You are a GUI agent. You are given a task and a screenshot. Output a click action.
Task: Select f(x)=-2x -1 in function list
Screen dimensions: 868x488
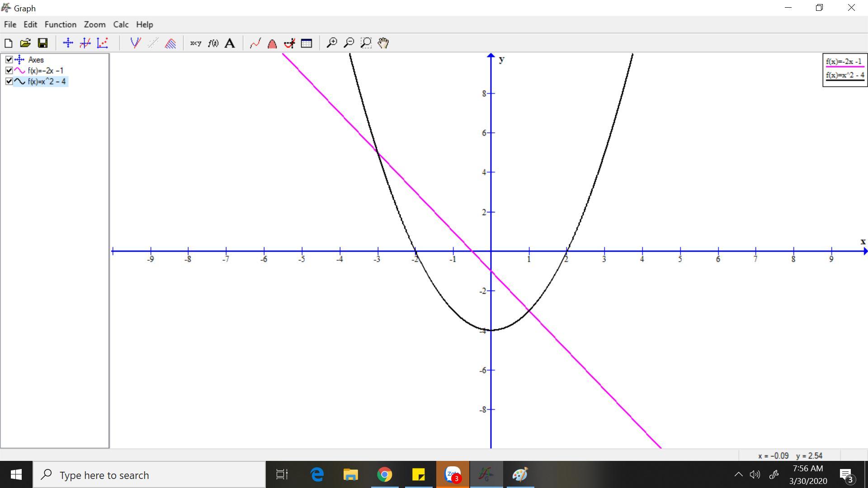[x=45, y=70]
